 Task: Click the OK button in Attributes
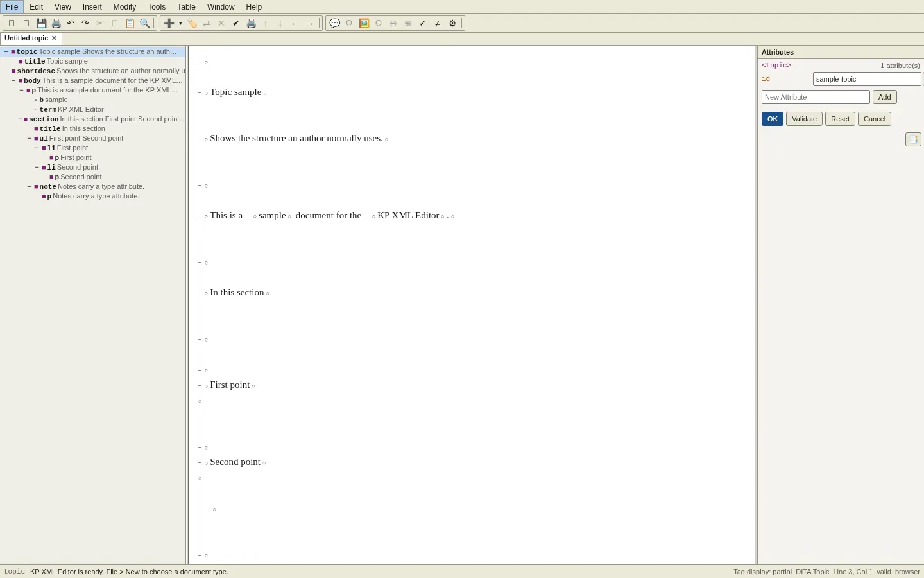coord(773,119)
